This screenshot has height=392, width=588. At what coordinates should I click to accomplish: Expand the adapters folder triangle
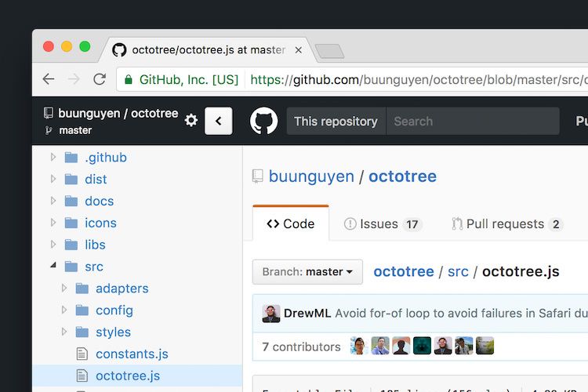coord(64,288)
